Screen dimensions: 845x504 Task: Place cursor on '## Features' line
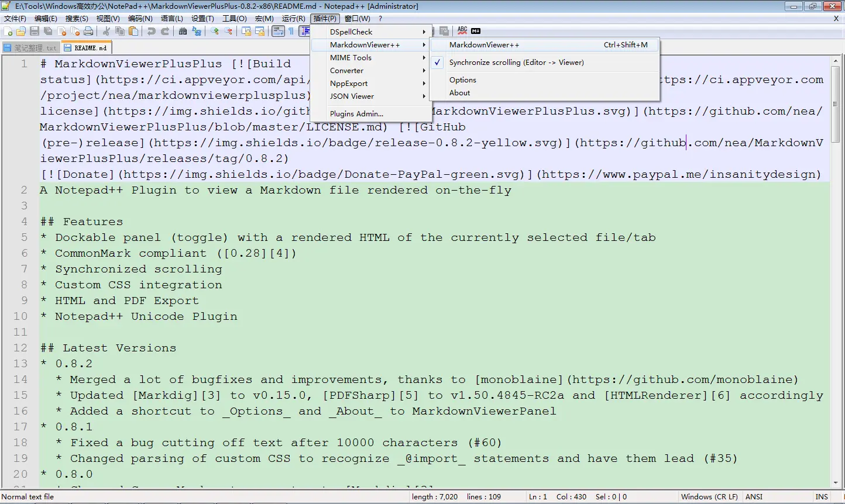pyautogui.click(x=81, y=222)
